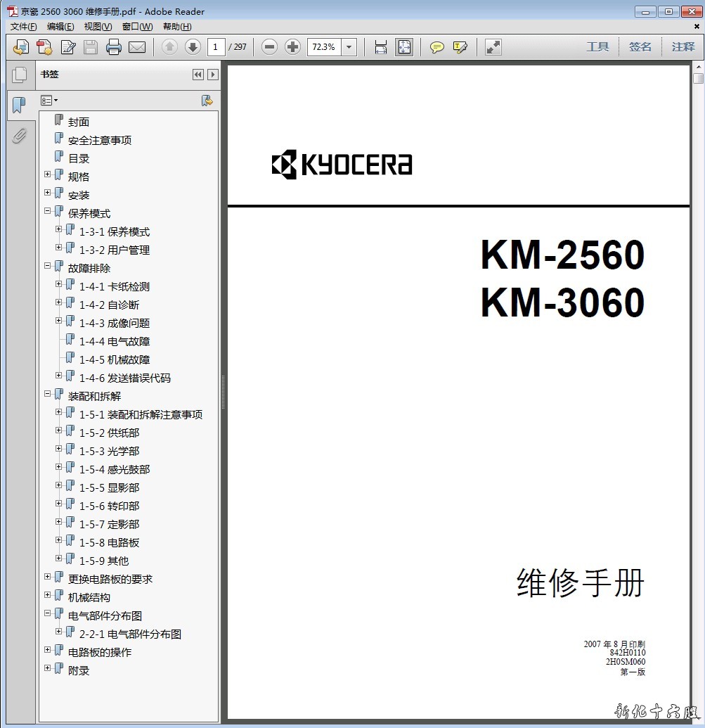The height and width of the screenshot is (728, 705).
Task: Click the Print icon in the toolbar
Action: coord(114,47)
